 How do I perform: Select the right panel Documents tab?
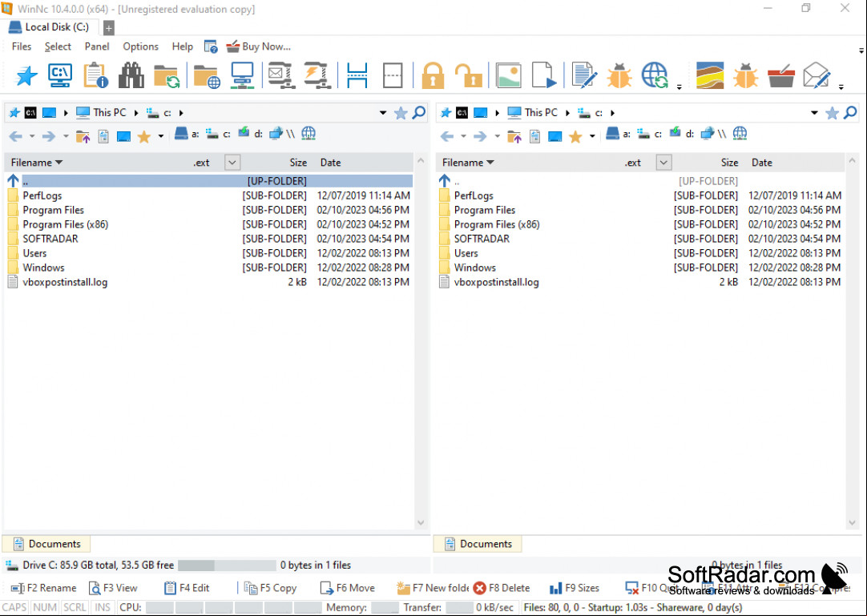pos(478,544)
